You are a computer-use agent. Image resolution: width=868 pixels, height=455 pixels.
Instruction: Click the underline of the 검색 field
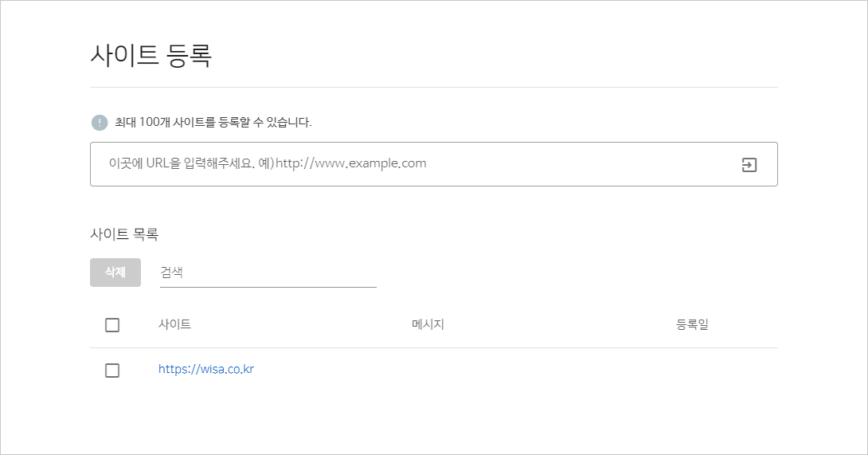(268, 287)
